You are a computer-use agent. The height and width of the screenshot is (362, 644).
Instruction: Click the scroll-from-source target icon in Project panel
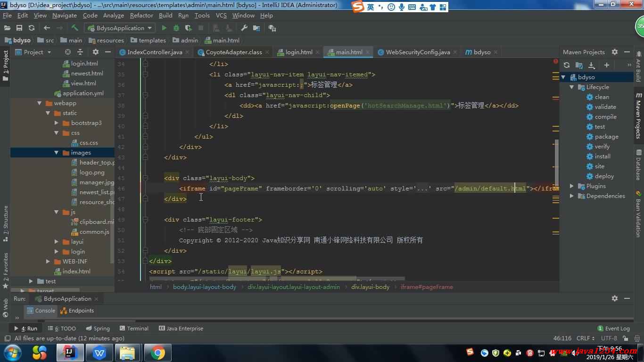(67, 52)
